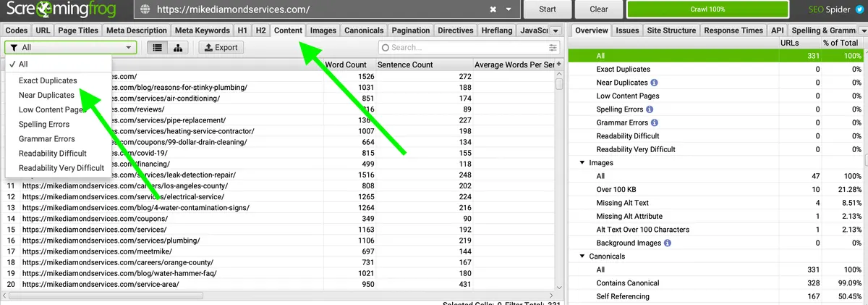Image resolution: width=868 pixels, height=305 pixels.
Task: Click the crawl URL address field
Action: [318, 10]
